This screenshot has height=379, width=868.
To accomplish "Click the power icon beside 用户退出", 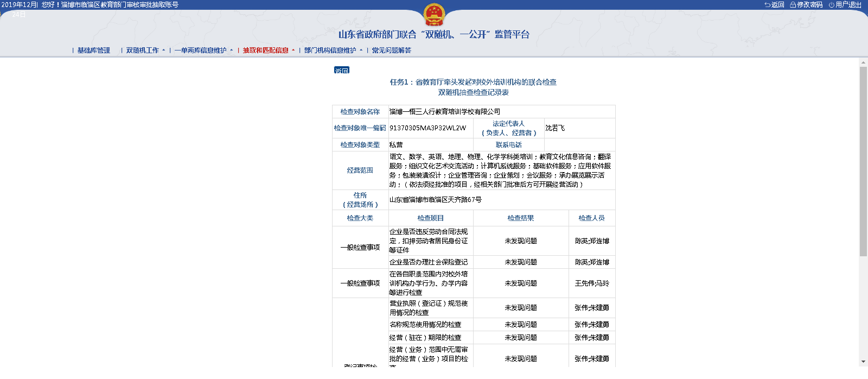I will (831, 5).
